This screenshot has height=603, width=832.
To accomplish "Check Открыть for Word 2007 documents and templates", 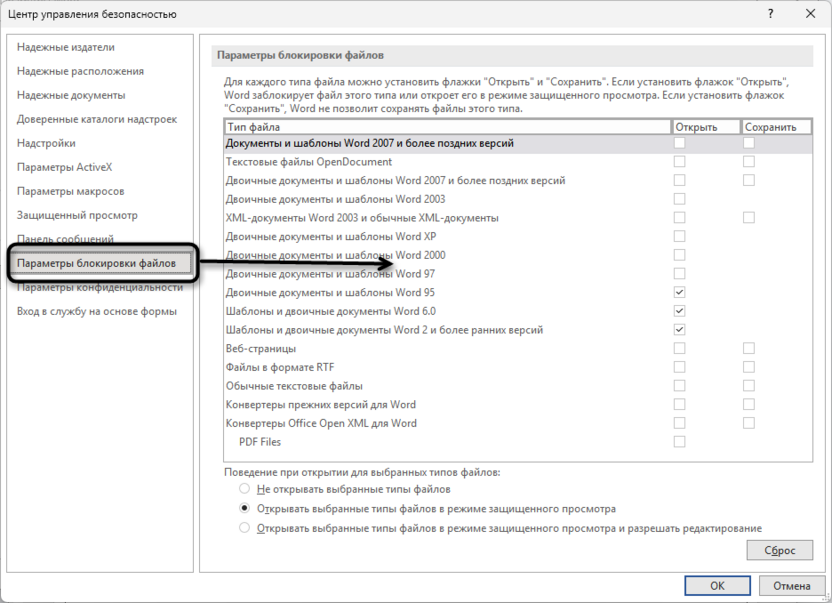I will pyautogui.click(x=679, y=143).
